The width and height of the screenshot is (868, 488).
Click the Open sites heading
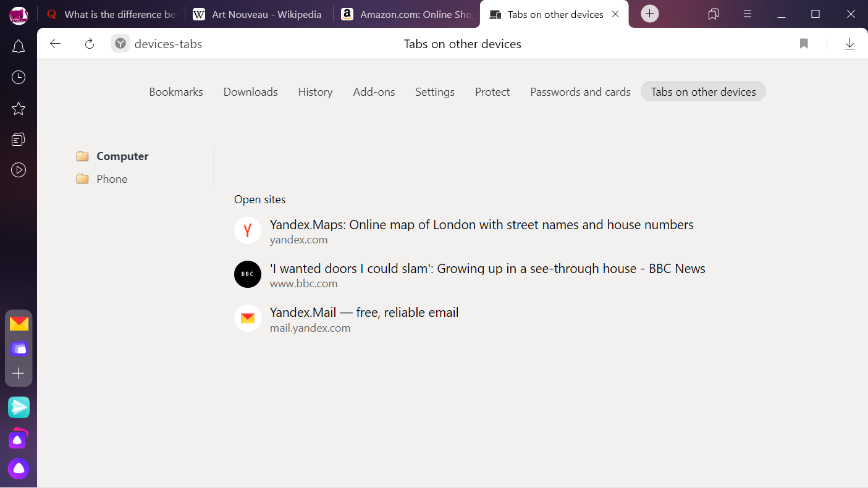(x=259, y=200)
